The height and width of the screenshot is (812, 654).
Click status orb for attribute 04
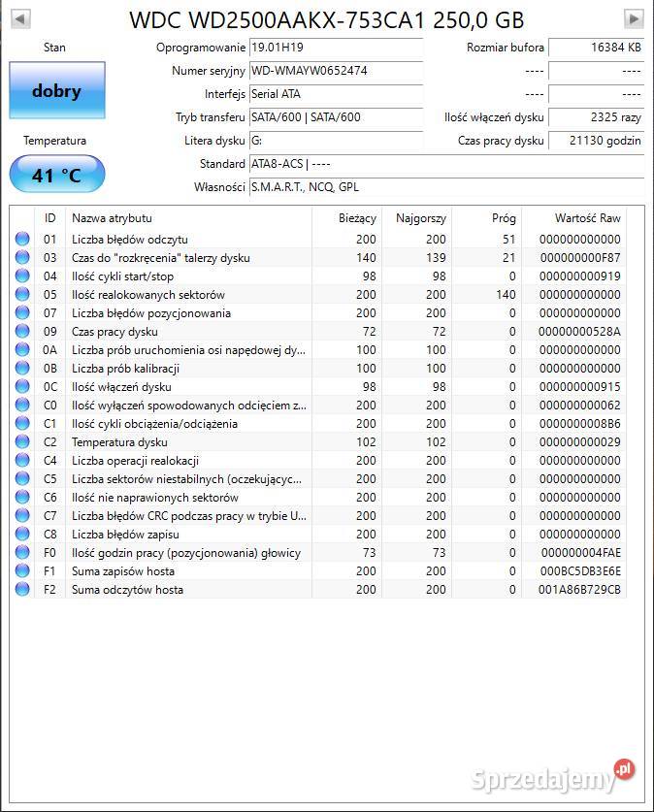(22, 276)
